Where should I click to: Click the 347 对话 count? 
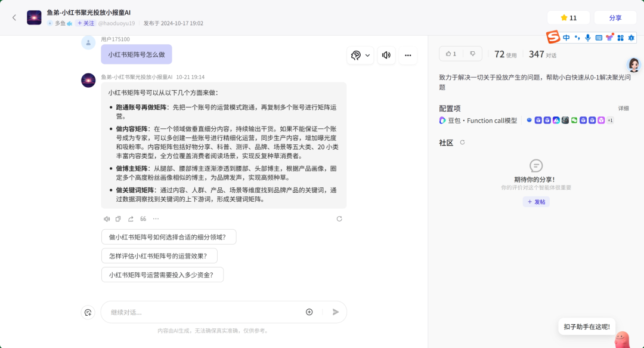coord(543,54)
